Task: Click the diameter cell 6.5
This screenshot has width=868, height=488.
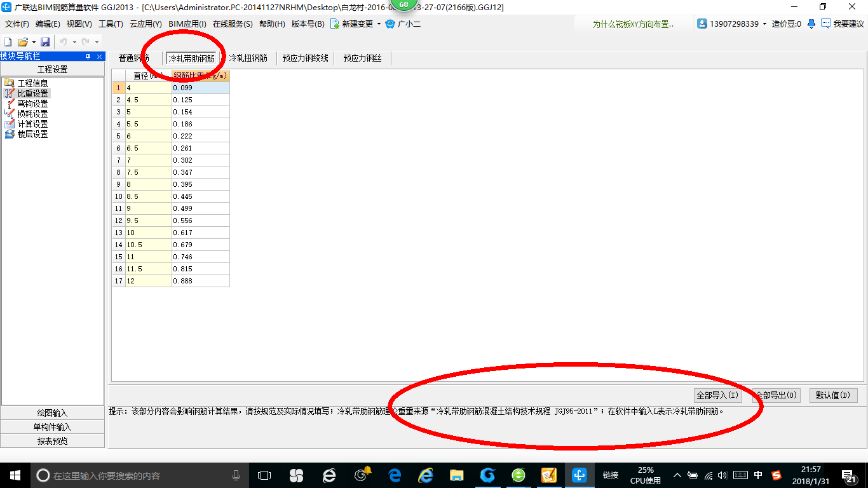Action: pos(149,148)
